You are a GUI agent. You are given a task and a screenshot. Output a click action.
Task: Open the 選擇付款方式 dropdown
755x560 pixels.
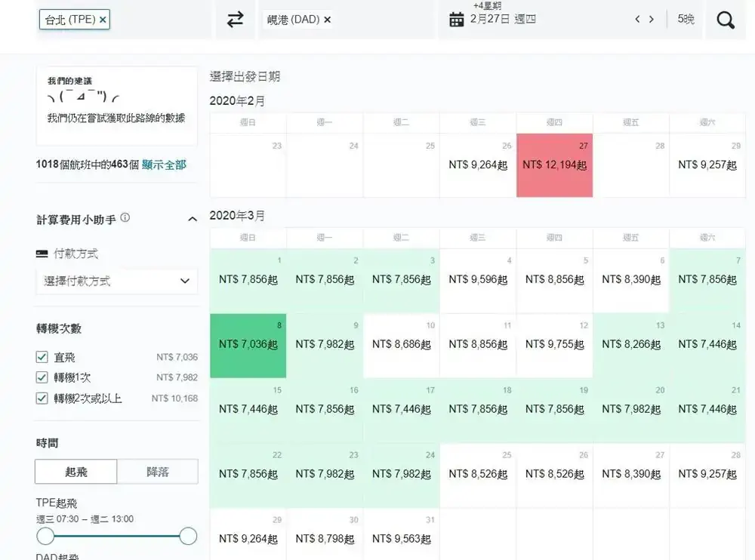coord(116,281)
